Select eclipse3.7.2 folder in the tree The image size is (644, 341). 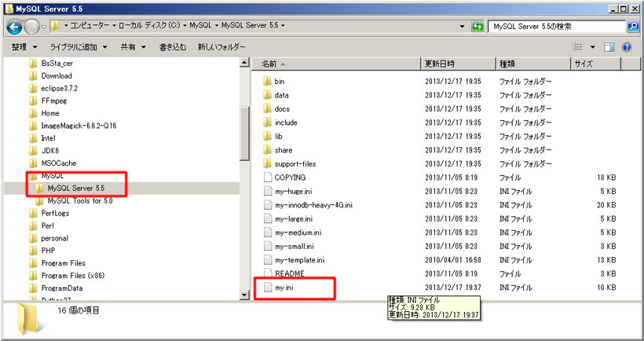[x=59, y=88]
